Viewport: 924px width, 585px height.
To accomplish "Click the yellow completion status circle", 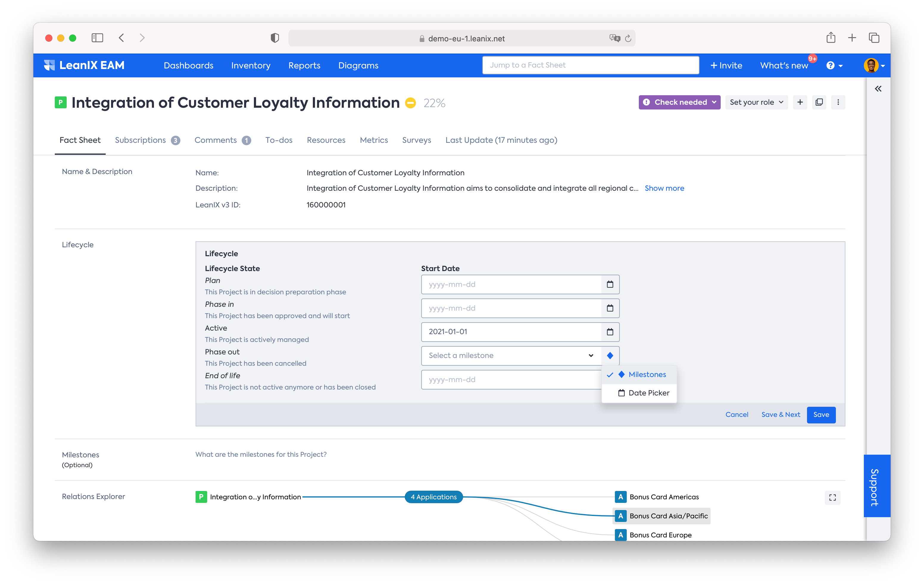I will point(411,103).
